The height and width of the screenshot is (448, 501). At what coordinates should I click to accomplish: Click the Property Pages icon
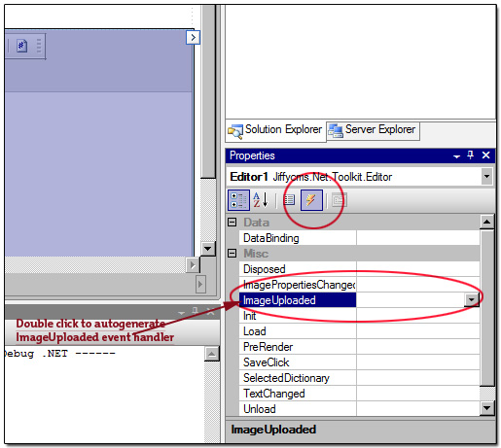340,200
